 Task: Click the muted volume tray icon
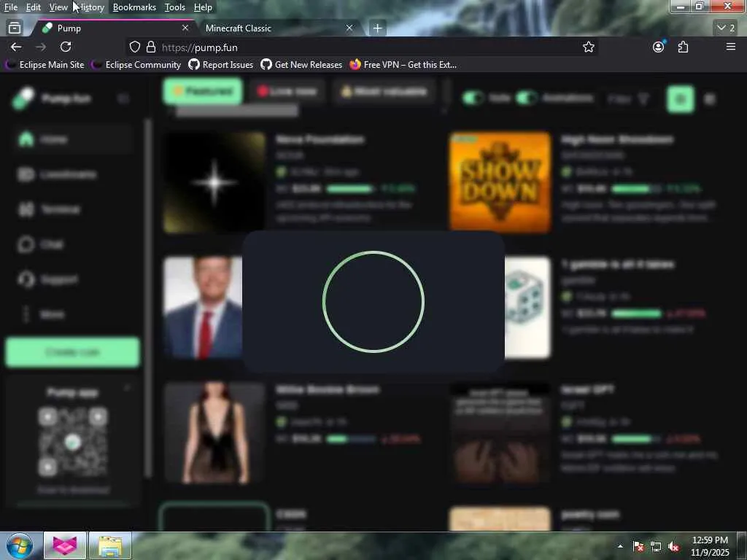click(x=673, y=547)
